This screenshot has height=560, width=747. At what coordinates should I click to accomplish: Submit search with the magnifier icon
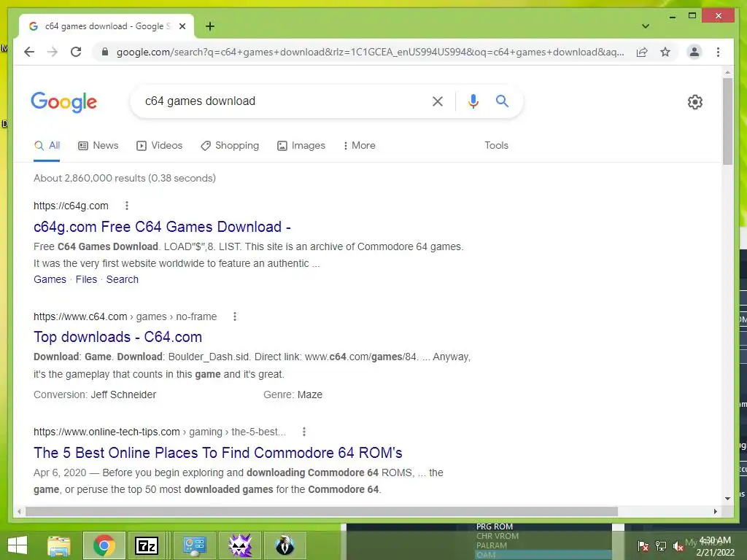tap(502, 101)
